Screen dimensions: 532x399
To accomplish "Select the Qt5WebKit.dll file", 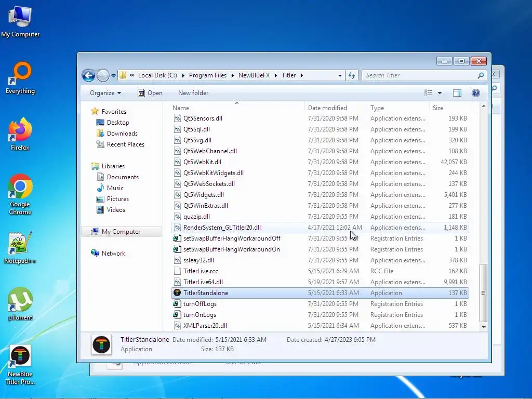I will (320, 162).
